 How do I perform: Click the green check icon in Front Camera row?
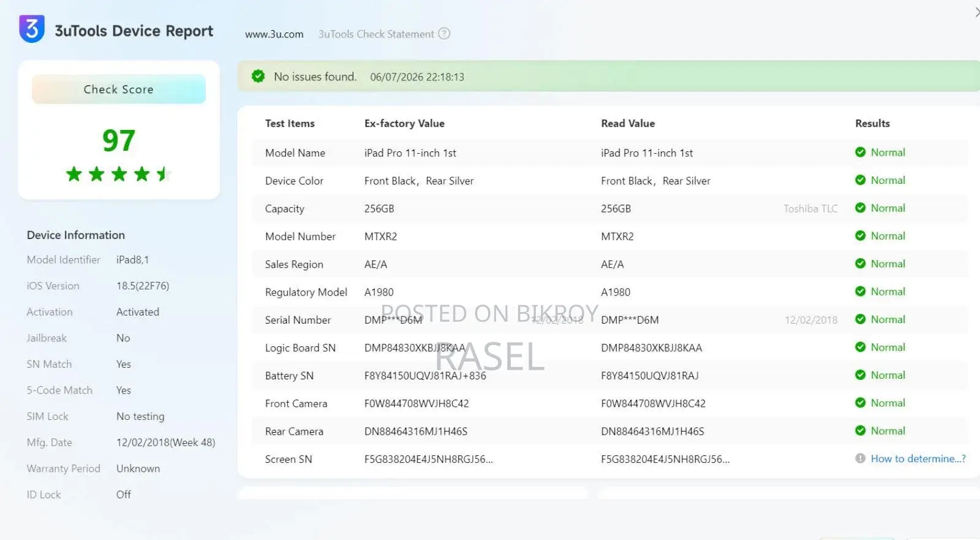coord(861,403)
